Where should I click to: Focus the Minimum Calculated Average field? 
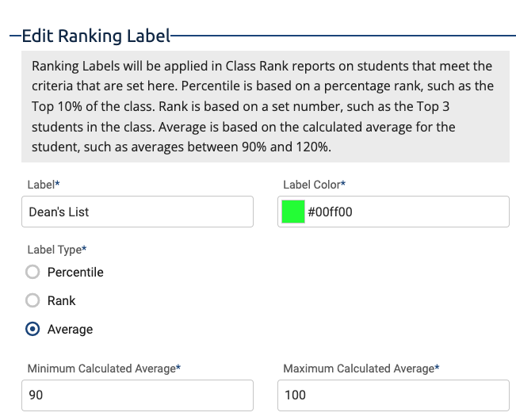(138, 395)
